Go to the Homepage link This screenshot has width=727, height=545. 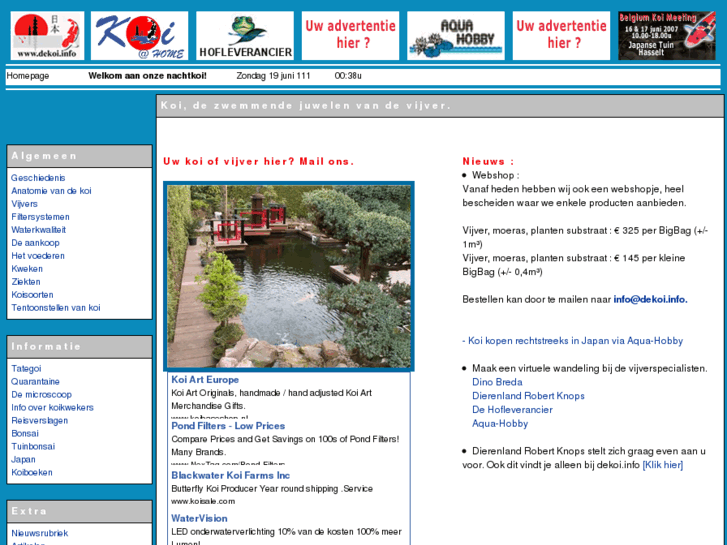(28, 76)
